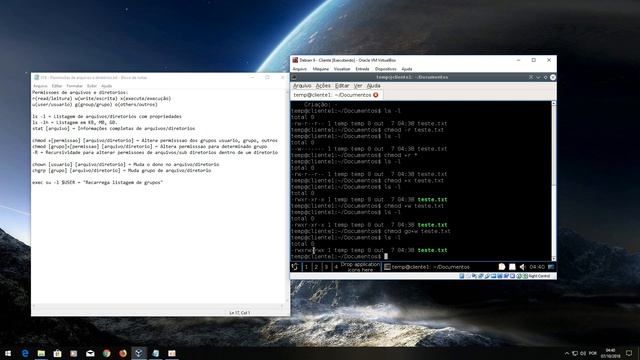Click Notepad line starting exec su
The image size is (640, 360).
[x=98, y=182]
